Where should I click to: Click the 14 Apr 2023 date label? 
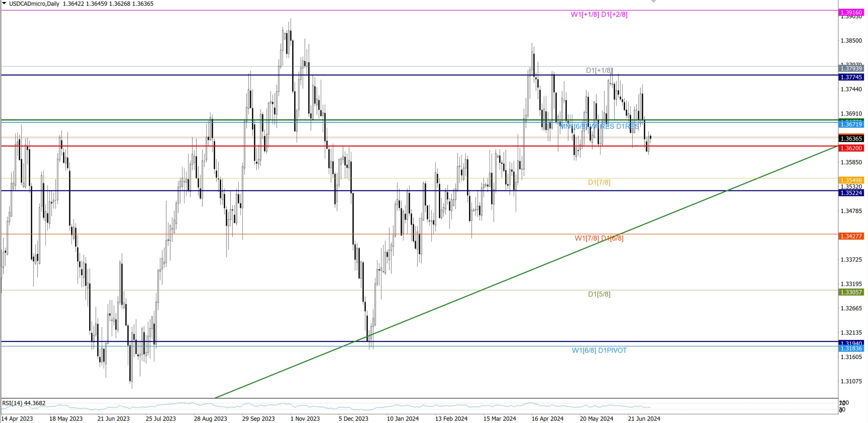(x=17, y=419)
